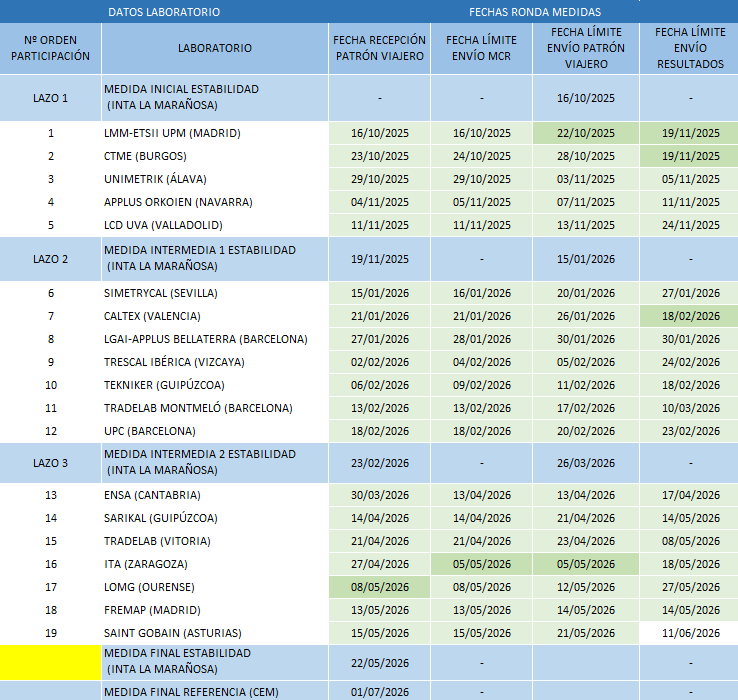
Task: Select the SIMETRYCAL (SEVILLA) cell
Action: click(215, 293)
